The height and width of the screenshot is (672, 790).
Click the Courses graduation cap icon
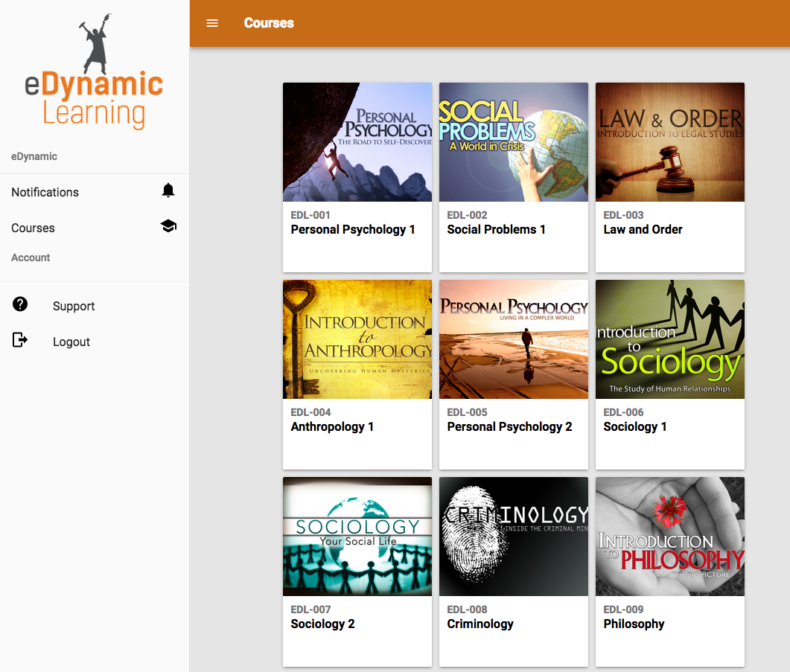pos(168,226)
